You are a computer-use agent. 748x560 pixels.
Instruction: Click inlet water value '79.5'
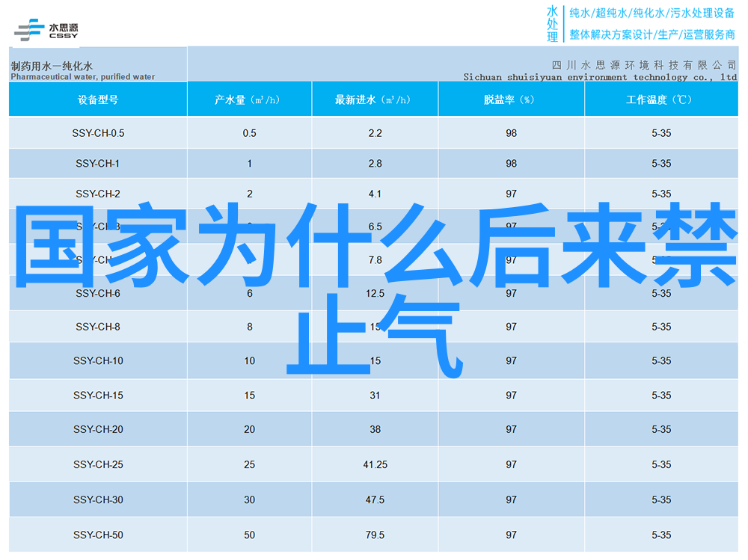click(375, 535)
